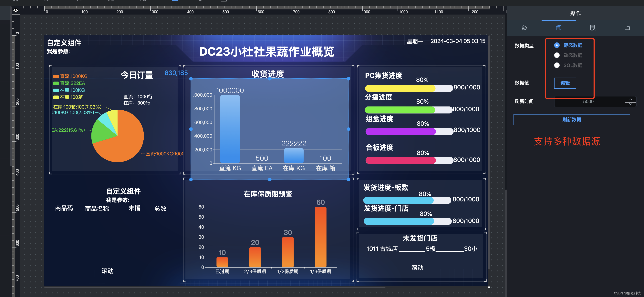This screenshot has height=297, width=644.
Task: Decrease refresh time with down arrow
Action: (630, 104)
